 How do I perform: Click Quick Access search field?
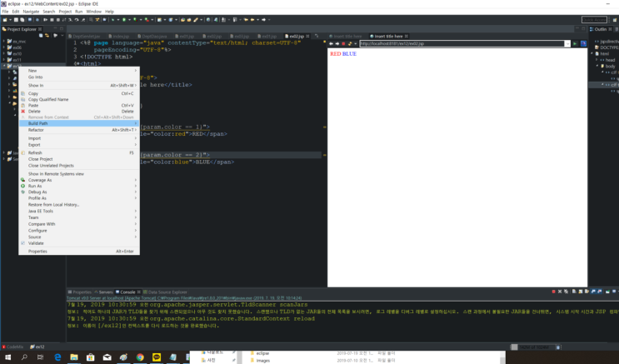pos(594,20)
